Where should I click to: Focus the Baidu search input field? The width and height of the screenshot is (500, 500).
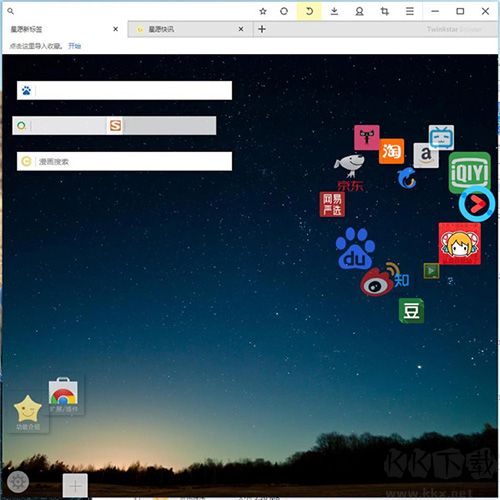click(124, 90)
